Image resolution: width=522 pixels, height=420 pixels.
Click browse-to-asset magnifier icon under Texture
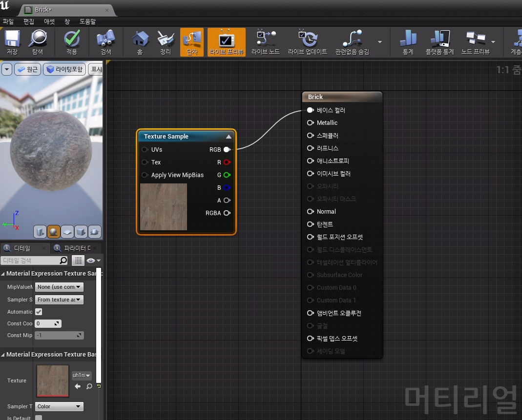coord(89,386)
